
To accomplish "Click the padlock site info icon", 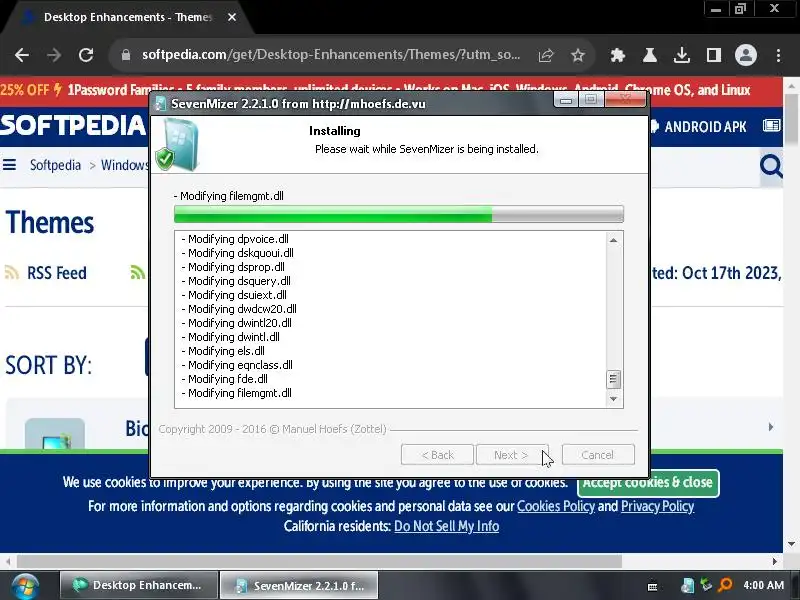I will (126, 55).
